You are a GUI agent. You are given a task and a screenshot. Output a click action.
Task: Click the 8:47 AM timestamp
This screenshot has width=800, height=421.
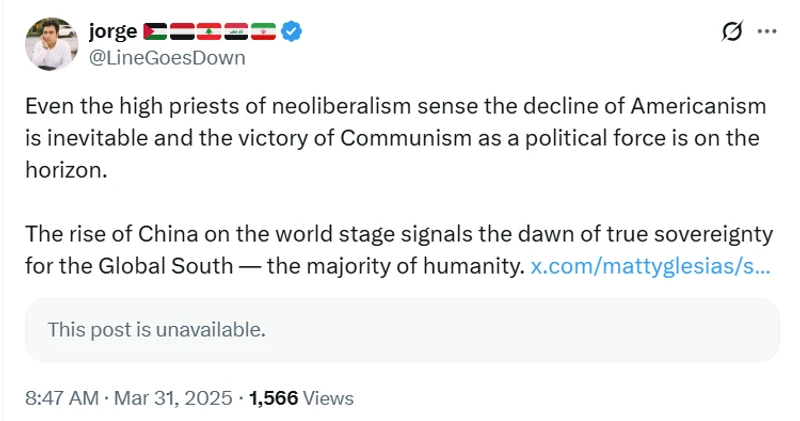tap(62, 398)
